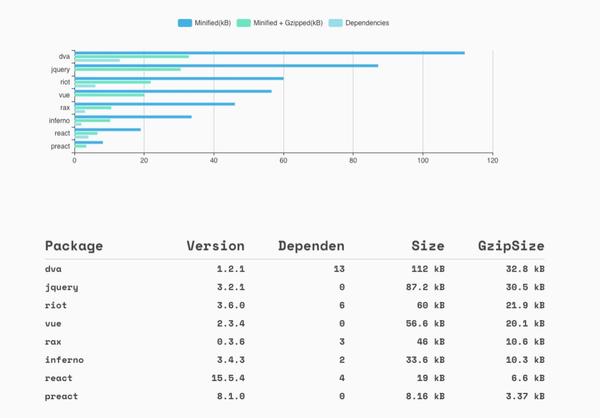Click the riot minified size bar
This screenshot has height=418, width=600.
179,78
